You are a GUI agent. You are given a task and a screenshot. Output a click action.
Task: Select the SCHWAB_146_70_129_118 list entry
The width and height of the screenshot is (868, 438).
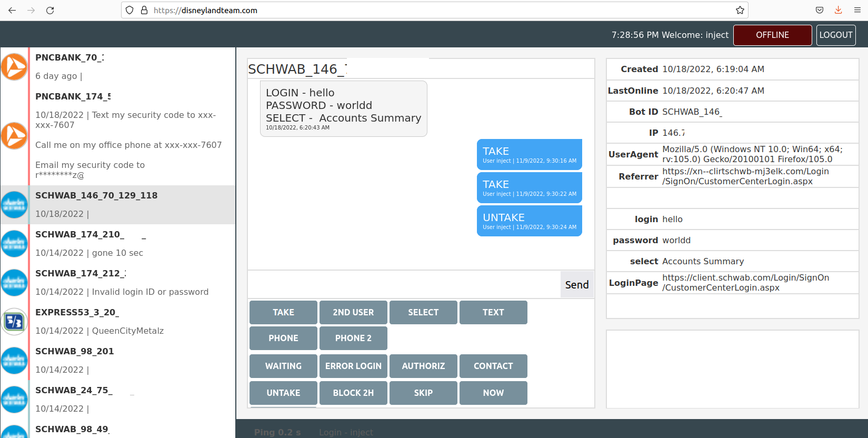coord(118,205)
